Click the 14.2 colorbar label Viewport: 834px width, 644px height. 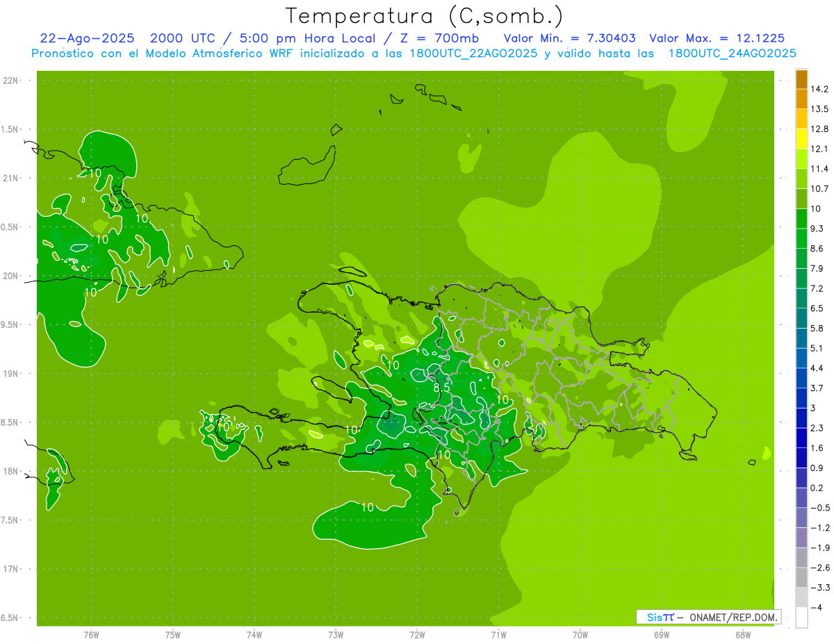tap(820, 90)
